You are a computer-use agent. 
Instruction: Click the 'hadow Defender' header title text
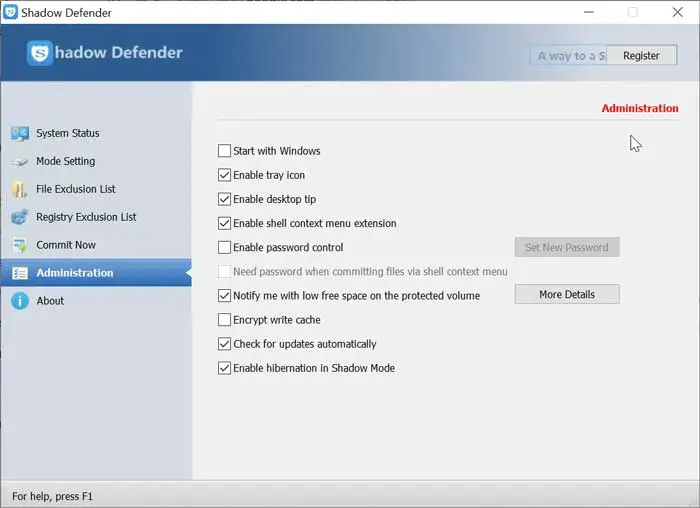[x=119, y=53]
